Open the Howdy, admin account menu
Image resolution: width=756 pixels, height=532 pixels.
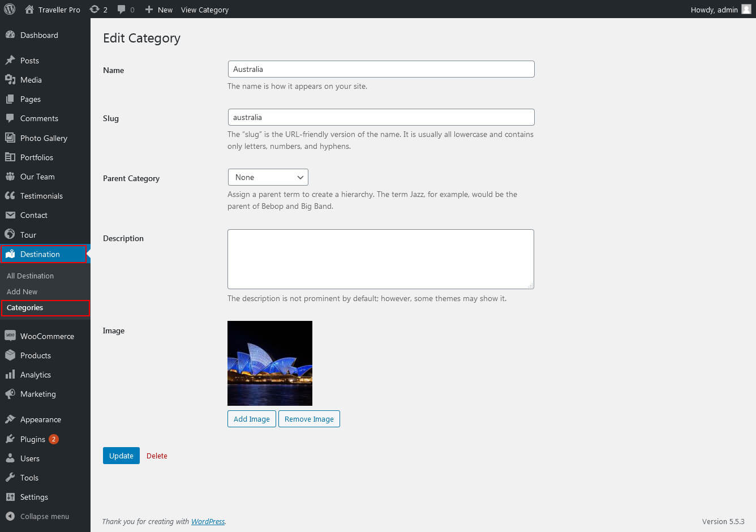pyautogui.click(x=714, y=10)
